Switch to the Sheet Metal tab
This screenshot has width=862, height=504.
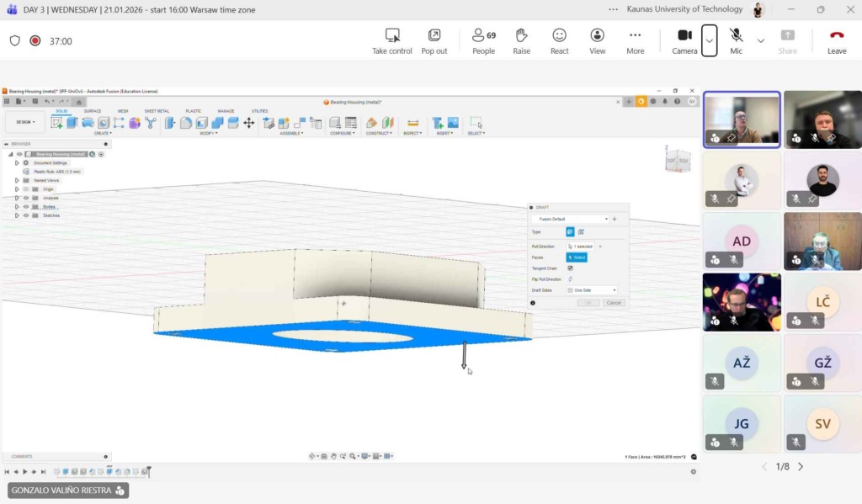tap(157, 111)
